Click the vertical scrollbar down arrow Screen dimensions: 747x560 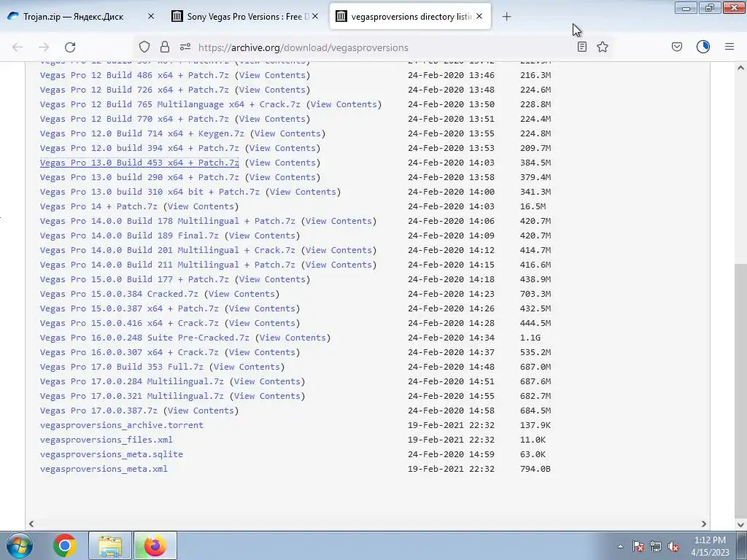coord(741,524)
